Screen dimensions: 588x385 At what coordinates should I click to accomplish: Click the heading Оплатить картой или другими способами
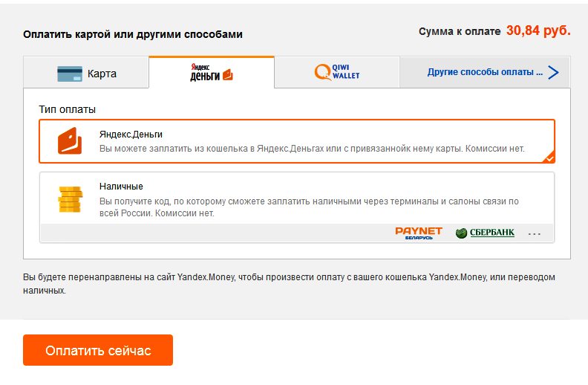click(x=133, y=34)
